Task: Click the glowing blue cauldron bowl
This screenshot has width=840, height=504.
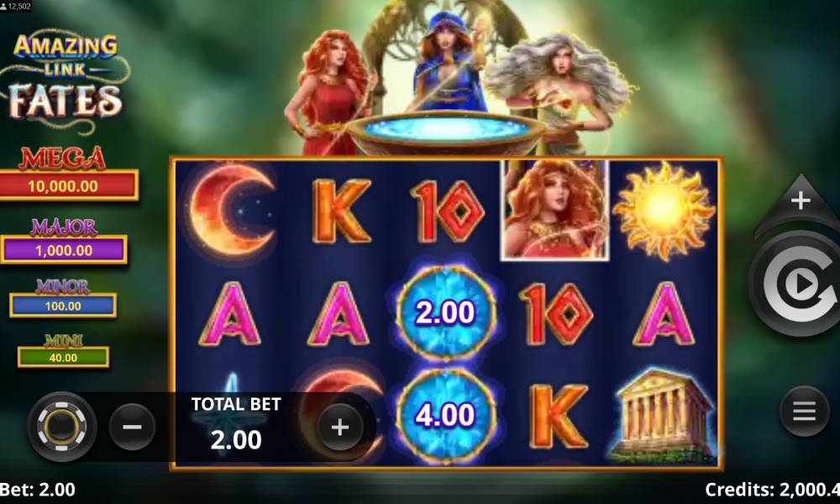Action: [444, 132]
